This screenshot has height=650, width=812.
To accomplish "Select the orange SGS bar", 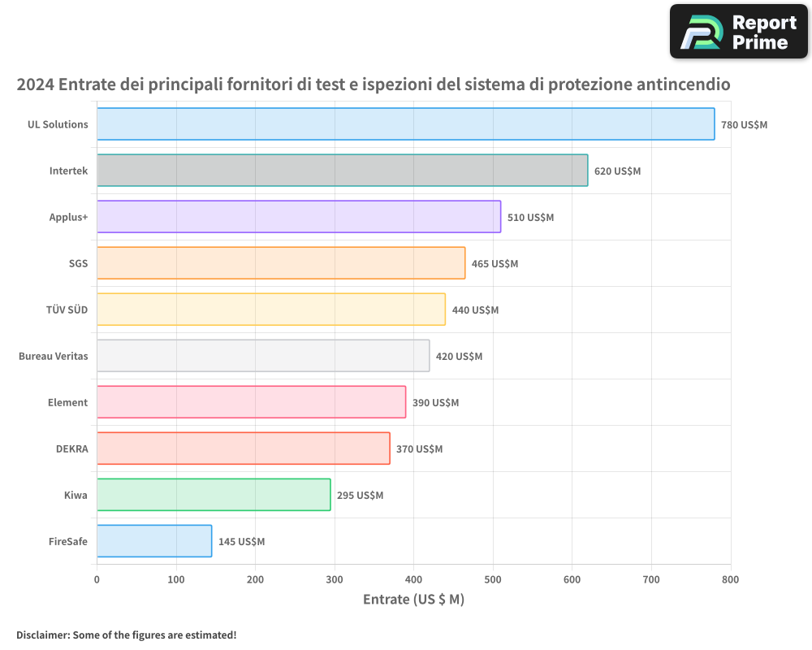I will (x=280, y=263).
